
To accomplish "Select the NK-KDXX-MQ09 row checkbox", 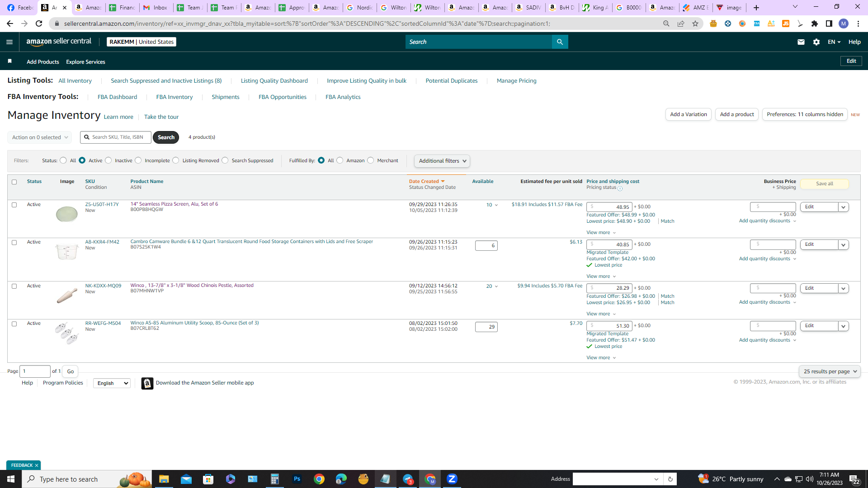I will coord(14,286).
